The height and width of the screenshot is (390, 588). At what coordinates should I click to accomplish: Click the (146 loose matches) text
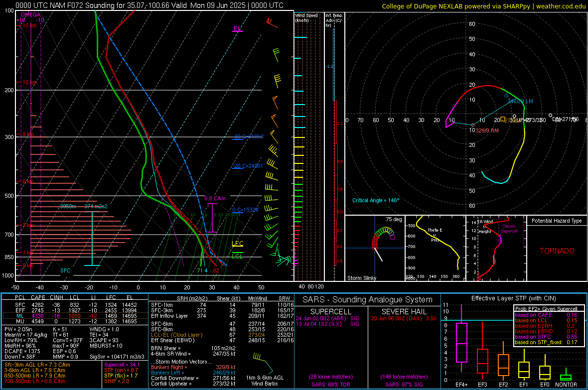404,377
